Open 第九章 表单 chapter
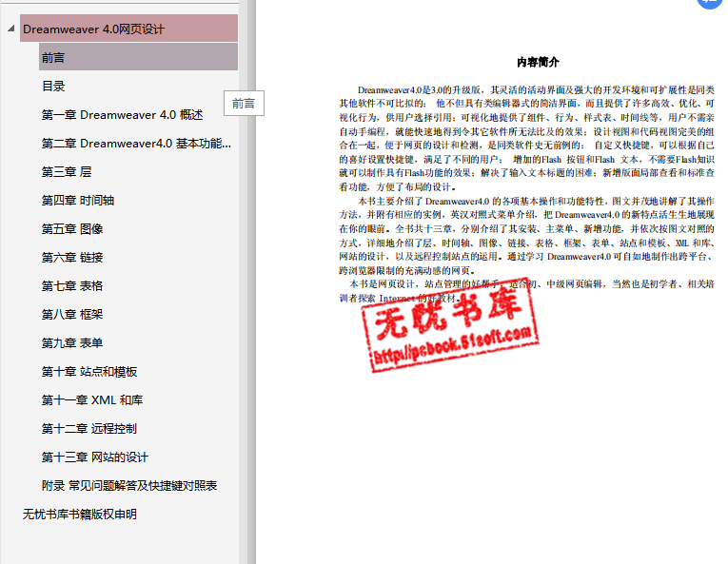The height and width of the screenshot is (564, 728). 72,343
